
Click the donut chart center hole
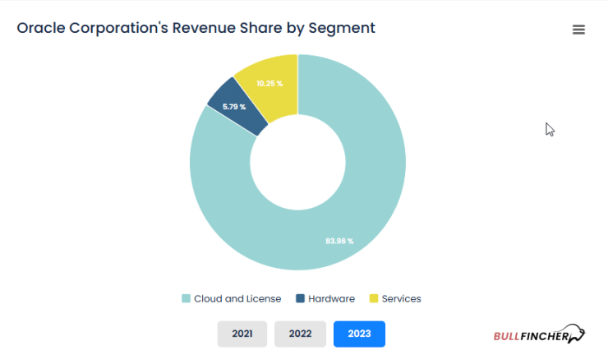(297, 163)
